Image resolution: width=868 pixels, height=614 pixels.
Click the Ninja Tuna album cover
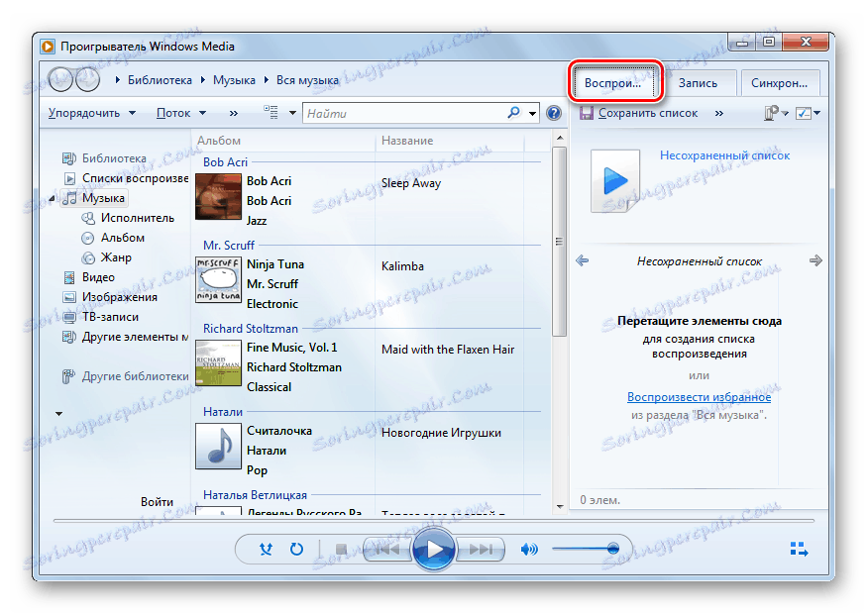218,280
